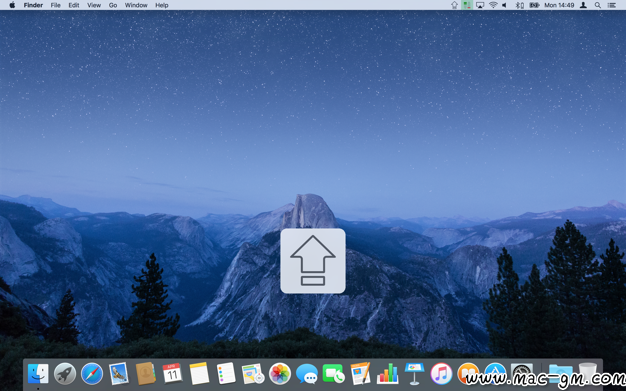Open the AirPlay display menu
Image resolution: width=626 pixels, height=391 pixels.
[480, 5]
